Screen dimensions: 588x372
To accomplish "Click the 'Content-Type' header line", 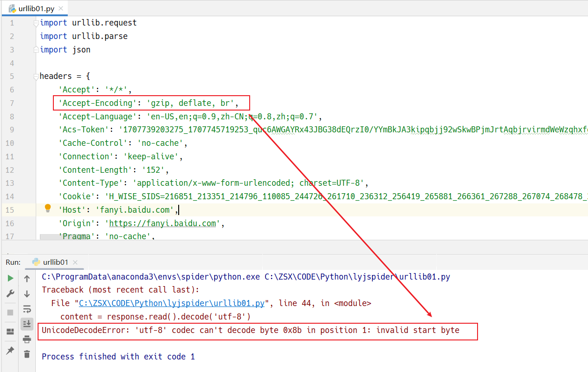I will 213,183.
